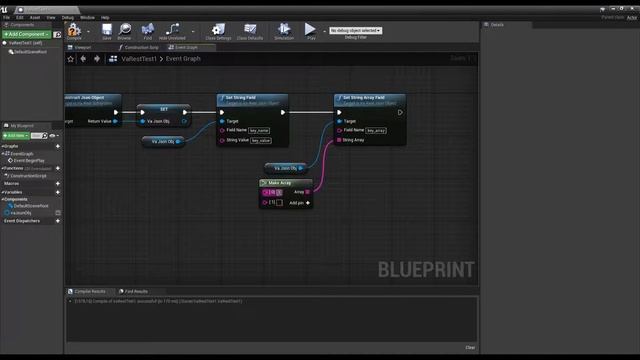Screen dimensions: 640x360
Task: Open Class Settings
Action: (218, 31)
